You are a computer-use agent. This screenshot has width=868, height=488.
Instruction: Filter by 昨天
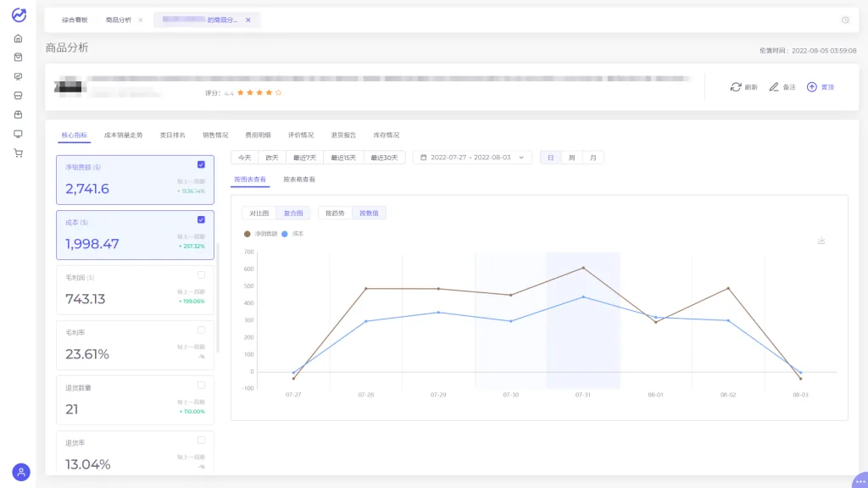272,158
